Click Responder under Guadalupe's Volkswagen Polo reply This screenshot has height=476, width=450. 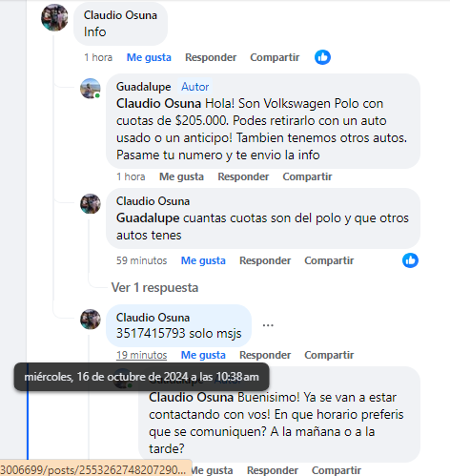(243, 176)
